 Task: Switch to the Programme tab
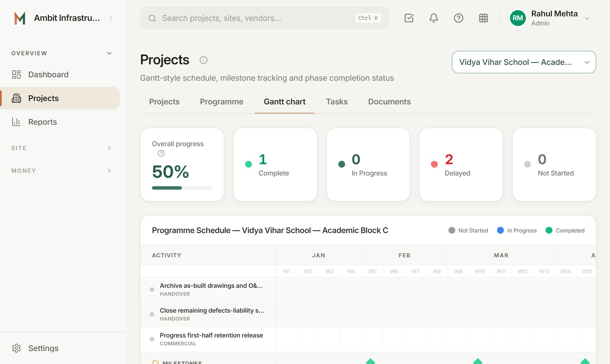tap(222, 102)
